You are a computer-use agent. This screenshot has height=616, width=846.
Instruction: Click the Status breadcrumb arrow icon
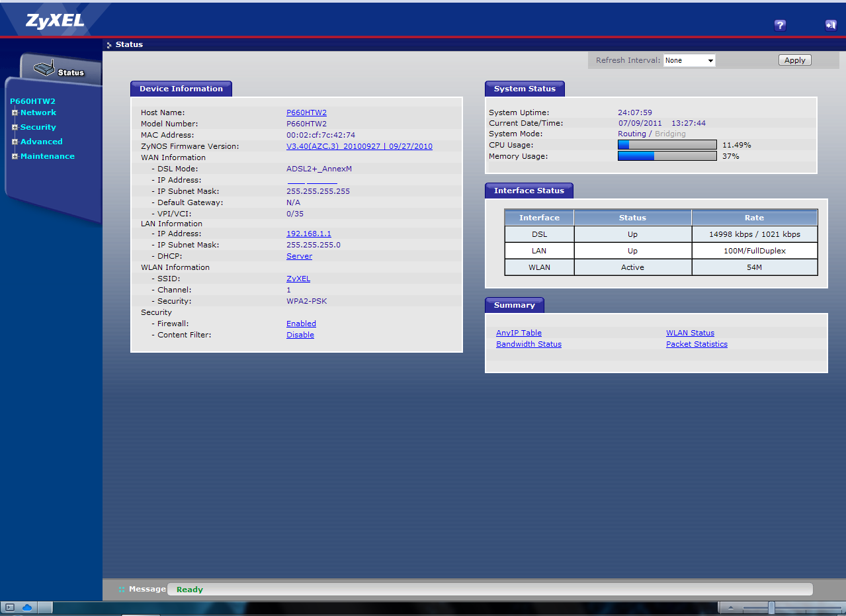[108, 44]
